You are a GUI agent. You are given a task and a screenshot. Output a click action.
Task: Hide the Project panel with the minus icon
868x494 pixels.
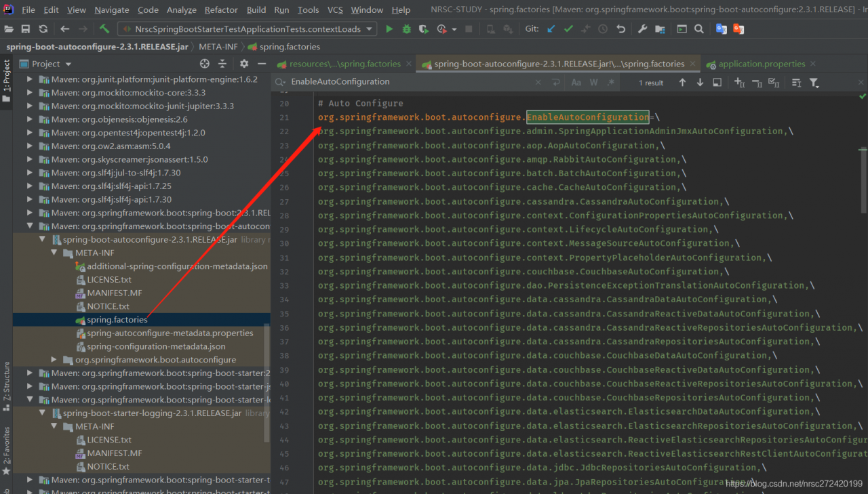pyautogui.click(x=262, y=64)
